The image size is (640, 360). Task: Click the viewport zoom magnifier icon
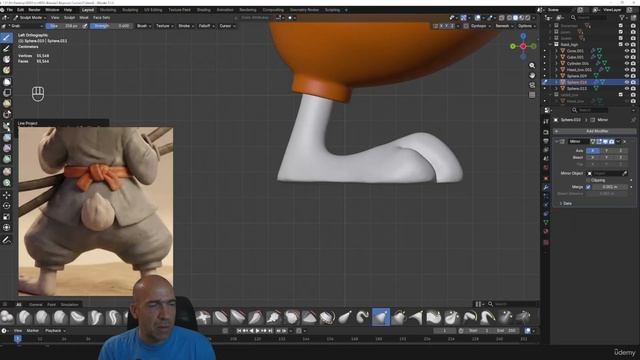532,65
